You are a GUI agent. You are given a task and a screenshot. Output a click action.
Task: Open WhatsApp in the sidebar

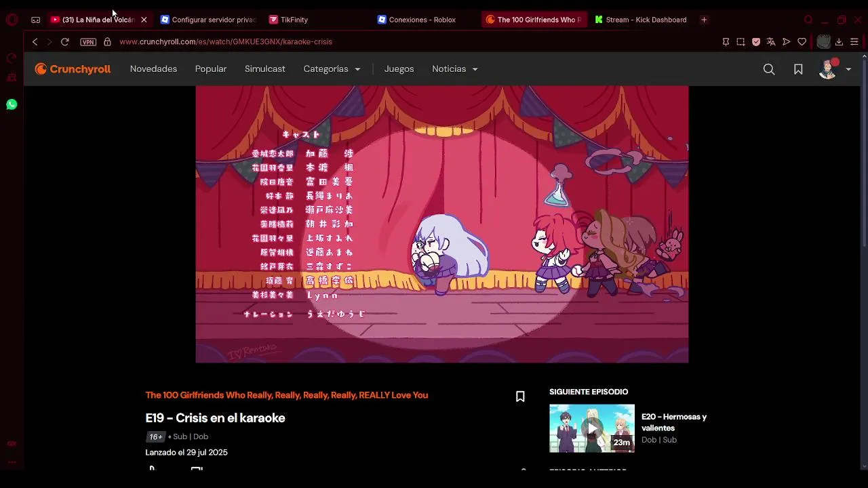pyautogui.click(x=12, y=104)
